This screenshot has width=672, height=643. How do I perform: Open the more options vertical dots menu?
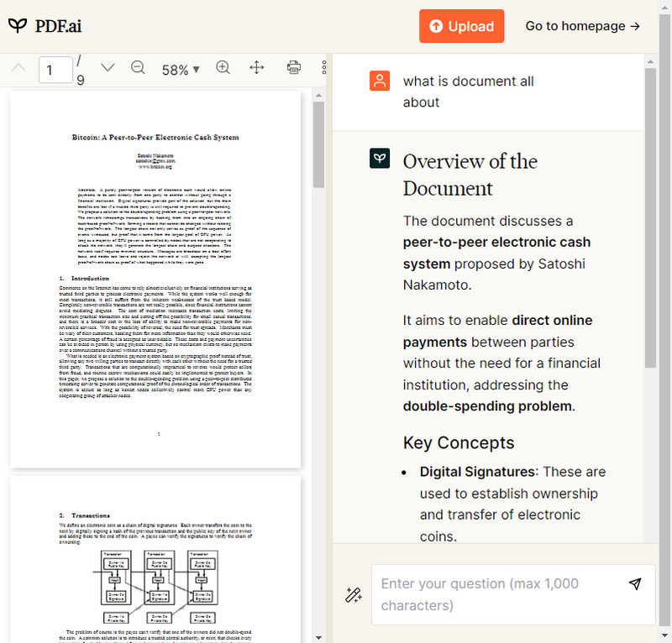coord(324,68)
